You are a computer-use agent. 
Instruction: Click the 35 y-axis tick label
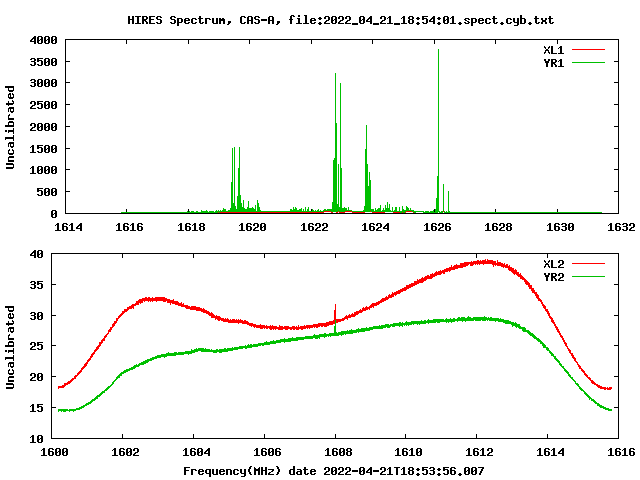pos(36,285)
